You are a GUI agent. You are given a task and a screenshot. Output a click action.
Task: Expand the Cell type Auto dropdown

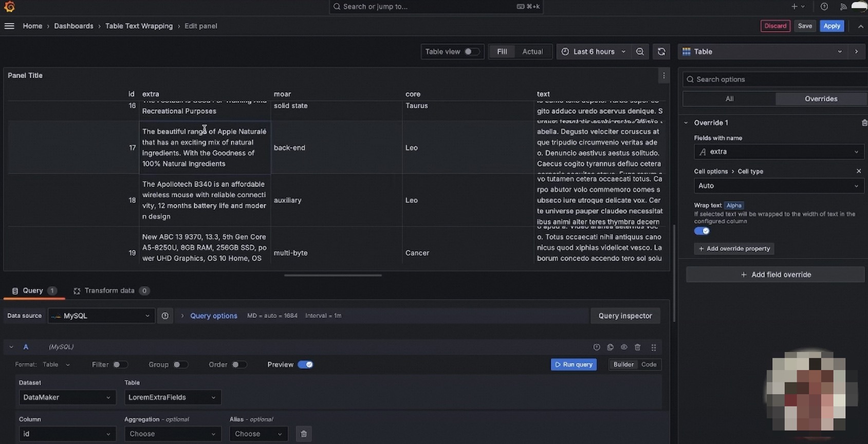(x=778, y=186)
